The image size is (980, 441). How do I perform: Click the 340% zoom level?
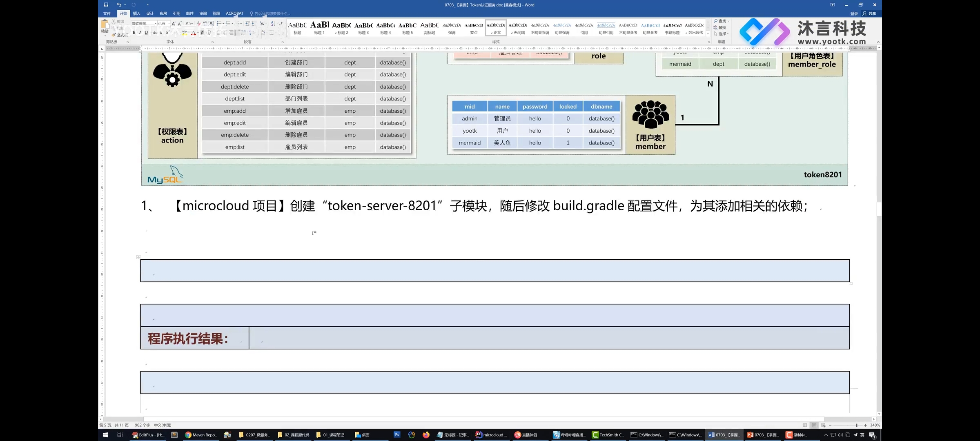coord(875,425)
